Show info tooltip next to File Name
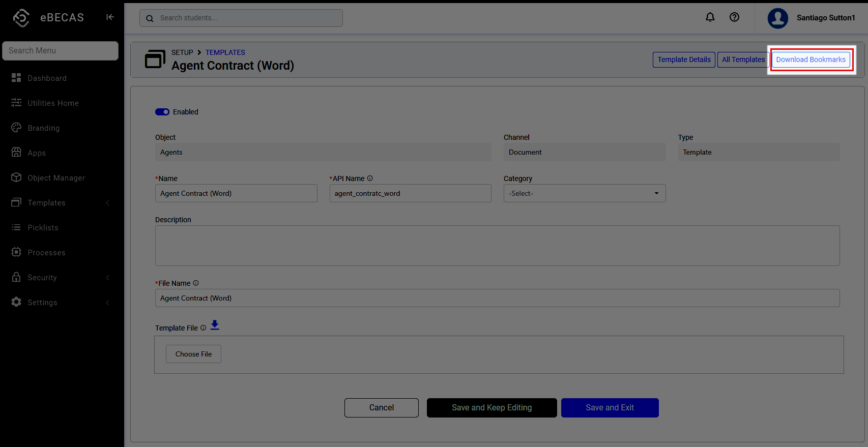The height and width of the screenshot is (447, 868). [196, 283]
